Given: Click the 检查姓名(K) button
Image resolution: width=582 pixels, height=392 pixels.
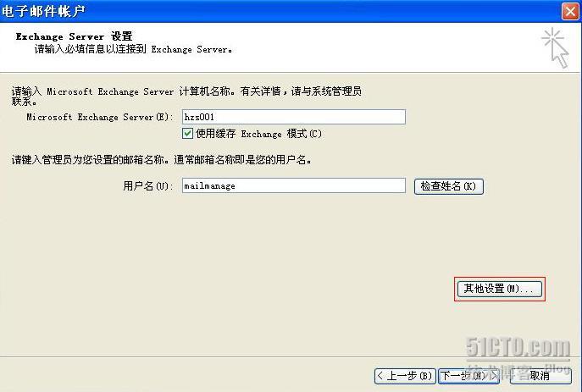Looking at the screenshot, I should pyautogui.click(x=448, y=186).
